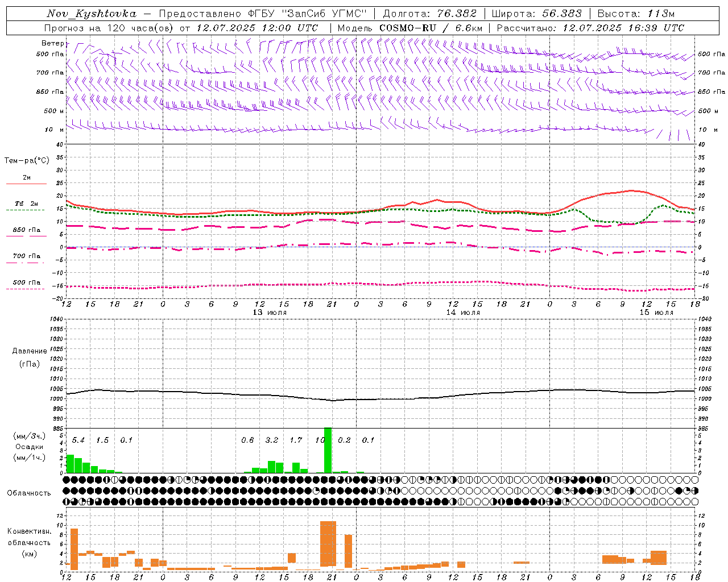Click the 15 июля date label
Viewport: 728px width, 582px height.
tap(656, 313)
